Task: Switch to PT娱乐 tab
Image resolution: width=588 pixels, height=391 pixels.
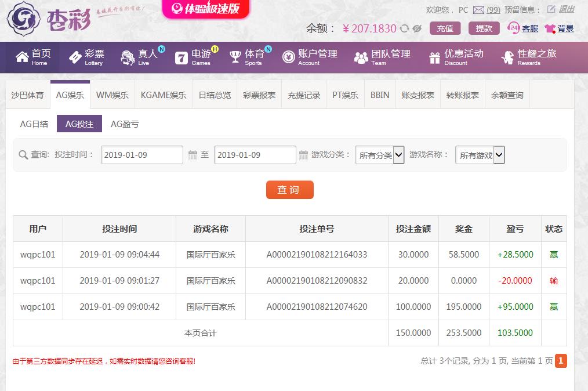Action: coord(346,95)
